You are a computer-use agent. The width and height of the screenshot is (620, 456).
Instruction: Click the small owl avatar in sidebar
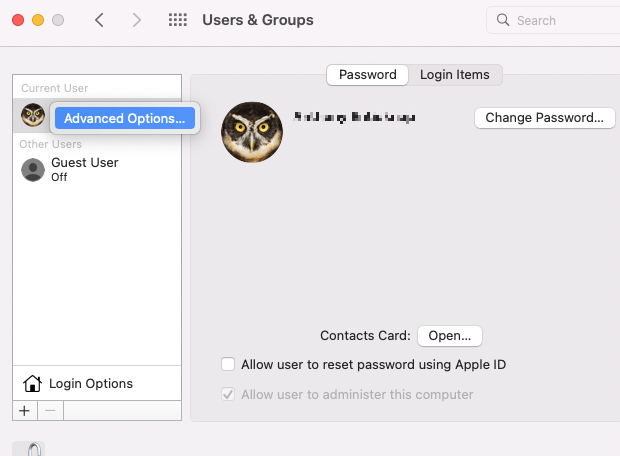[33, 115]
